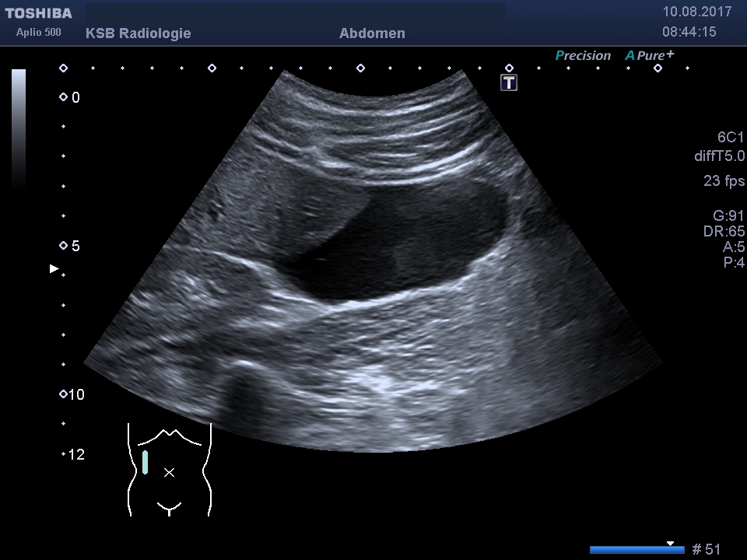747x560 pixels.
Task: Click the dynamic range value 'DR:65'
Action: [x=724, y=232]
